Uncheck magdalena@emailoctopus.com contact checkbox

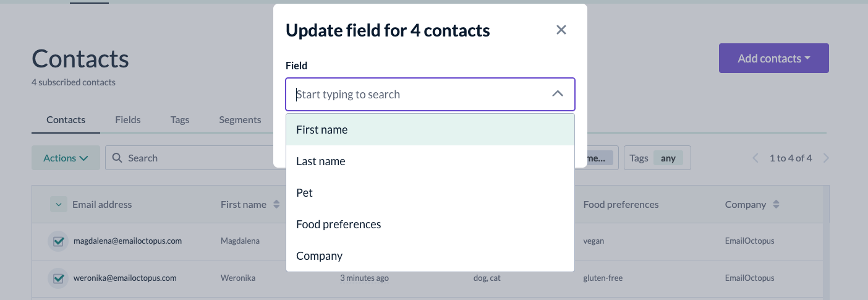59,241
